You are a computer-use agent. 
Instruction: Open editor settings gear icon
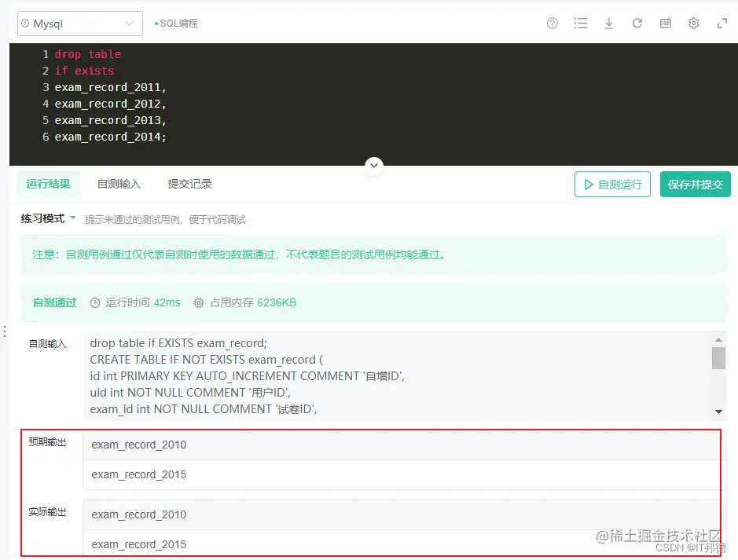coord(694,23)
